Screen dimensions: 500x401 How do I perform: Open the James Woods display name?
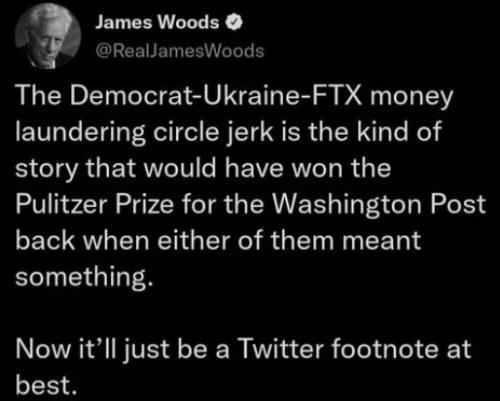(x=157, y=23)
